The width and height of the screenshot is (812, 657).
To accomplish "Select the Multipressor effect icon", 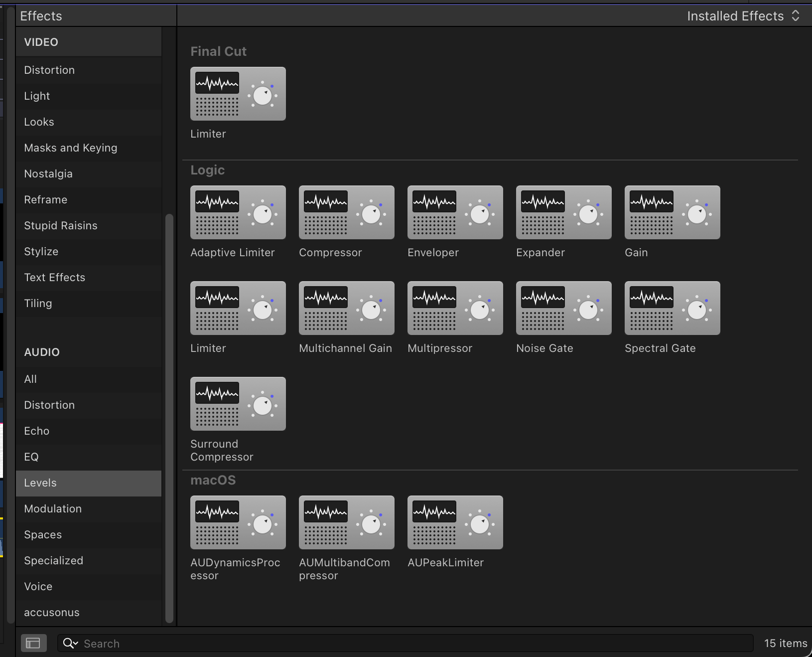I will (x=455, y=308).
